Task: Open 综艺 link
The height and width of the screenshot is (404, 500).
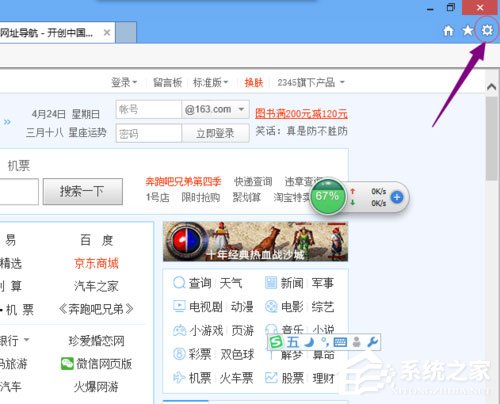Action: [x=323, y=307]
